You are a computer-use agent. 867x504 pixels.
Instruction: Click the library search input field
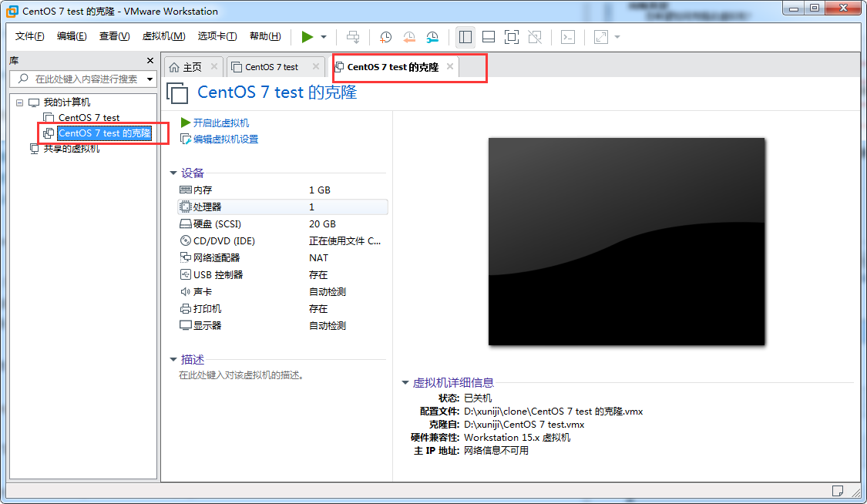click(77, 79)
